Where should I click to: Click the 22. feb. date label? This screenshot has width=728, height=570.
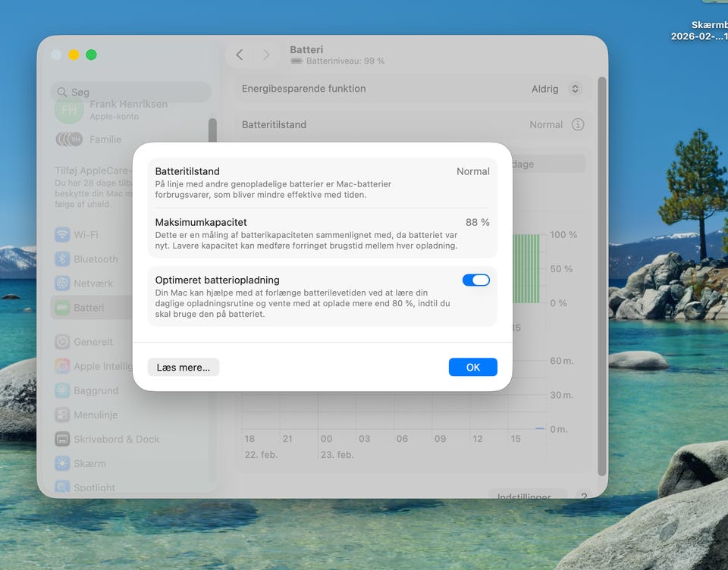[x=261, y=455]
